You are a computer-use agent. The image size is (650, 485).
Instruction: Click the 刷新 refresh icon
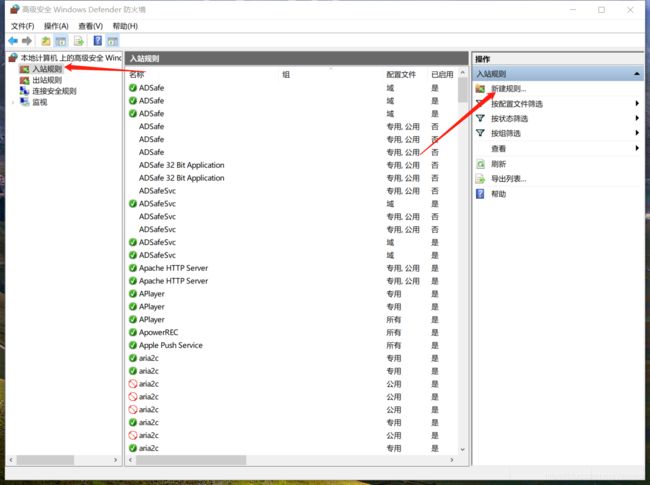pos(480,164)
